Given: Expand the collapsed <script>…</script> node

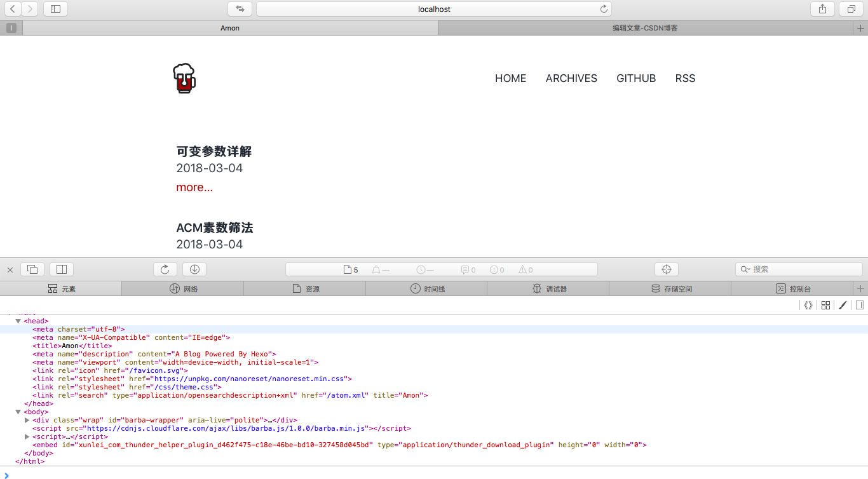Looking at the screenshot, I should click(27, 437).
